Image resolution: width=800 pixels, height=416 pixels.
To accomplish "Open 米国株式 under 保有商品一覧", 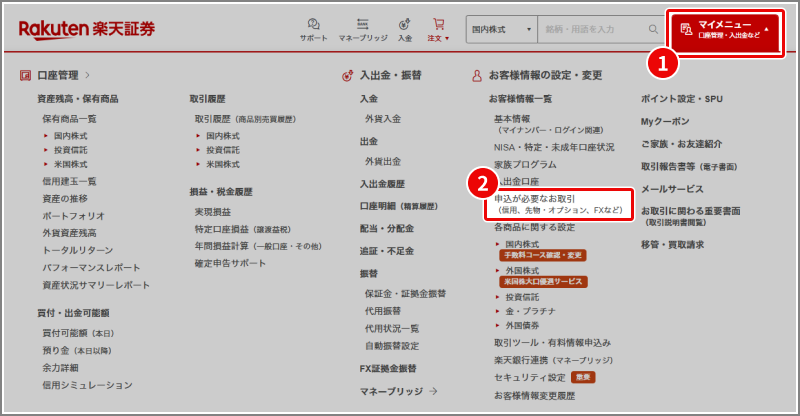I will 70,164.
